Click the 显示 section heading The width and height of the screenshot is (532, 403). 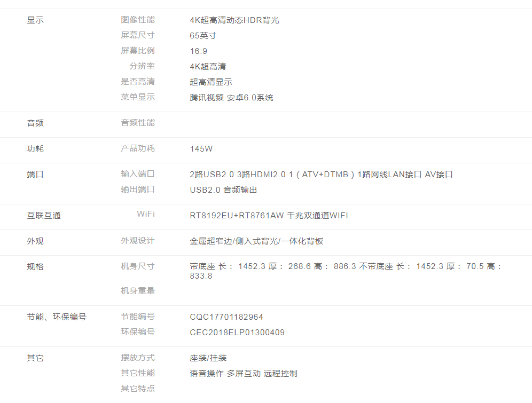click(x=35, y=20)
